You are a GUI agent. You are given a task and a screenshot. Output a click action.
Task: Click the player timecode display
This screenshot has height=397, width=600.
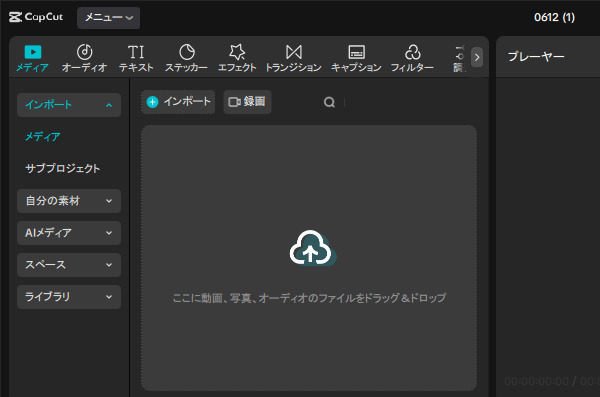[x=551, y=381]
